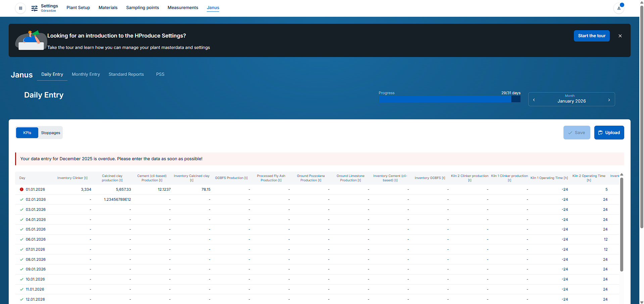The width and height of the screenshot is (644, 304).
Task: Open the PSS tab
Action: click(x=160, y=74)
